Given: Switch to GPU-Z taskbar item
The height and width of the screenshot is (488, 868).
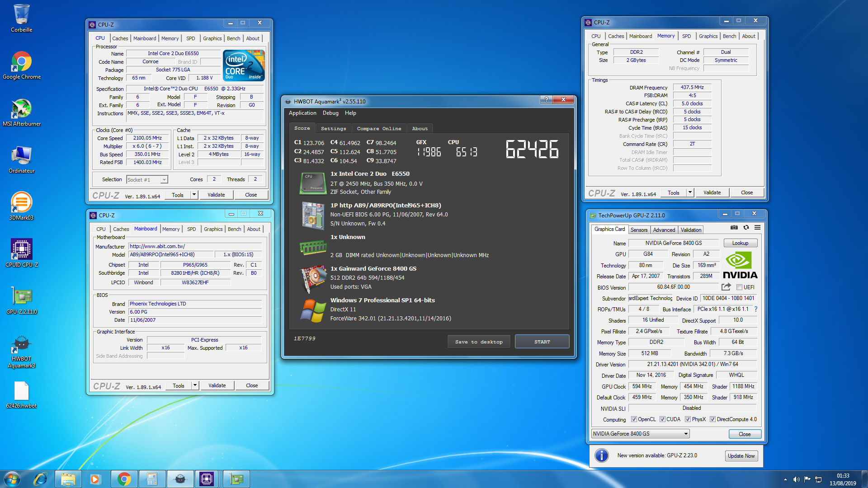Looking at the screenshot, I should pyautogui.click(x=236, y=479).
